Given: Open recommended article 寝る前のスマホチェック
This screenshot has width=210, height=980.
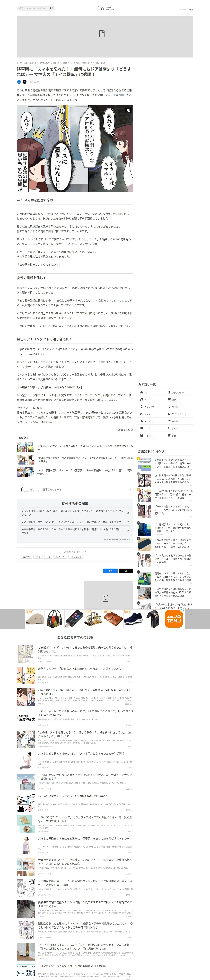Looking at the screenshot, I should [x=75, y=803].
